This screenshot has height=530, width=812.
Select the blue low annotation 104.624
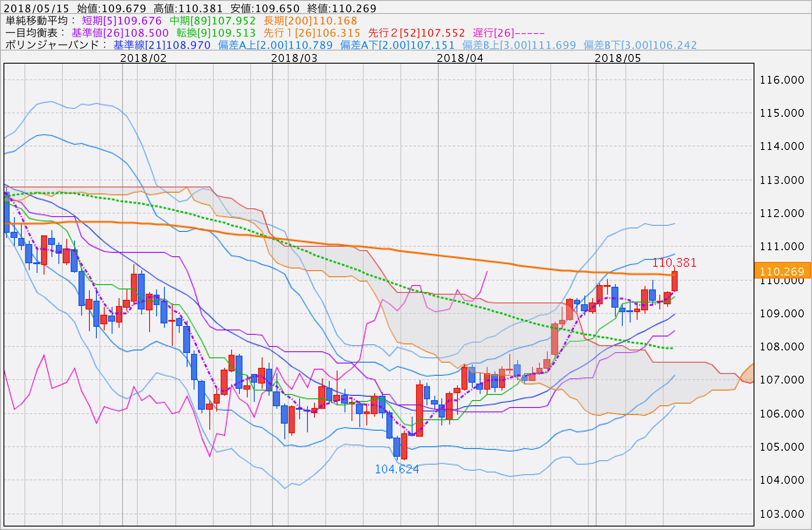point(397,469)
